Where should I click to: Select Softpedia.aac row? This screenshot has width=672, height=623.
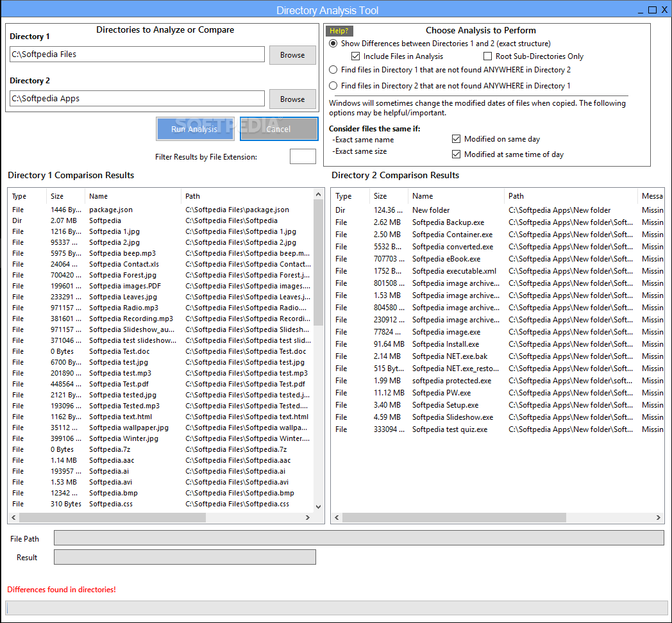click(x=161, y=460)
